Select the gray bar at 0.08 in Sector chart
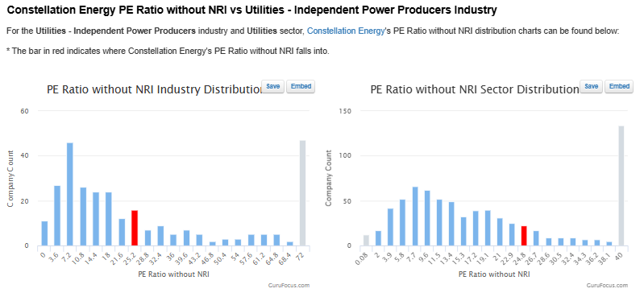 [366, 241]
